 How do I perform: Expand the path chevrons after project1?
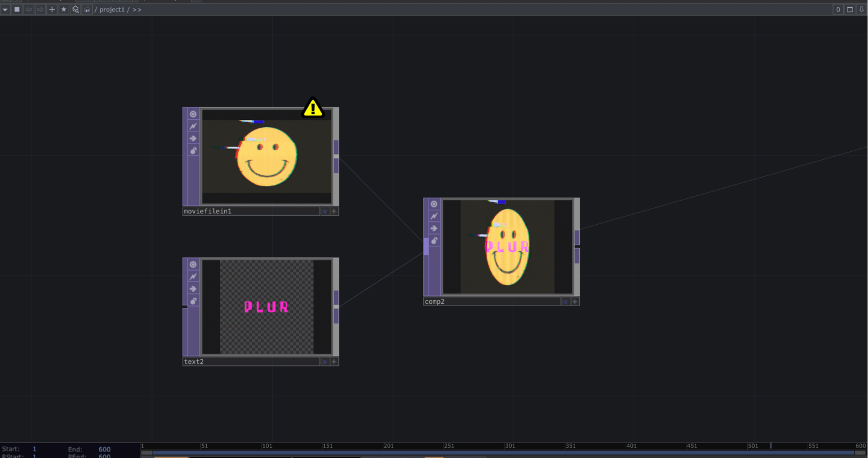click(137, 10)
